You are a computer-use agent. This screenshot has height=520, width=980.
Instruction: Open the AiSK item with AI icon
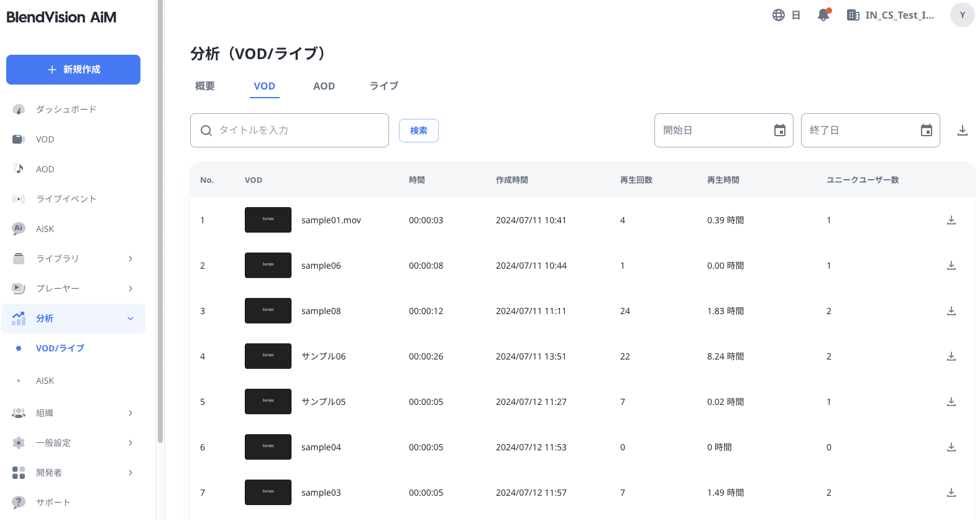(45, 229)
